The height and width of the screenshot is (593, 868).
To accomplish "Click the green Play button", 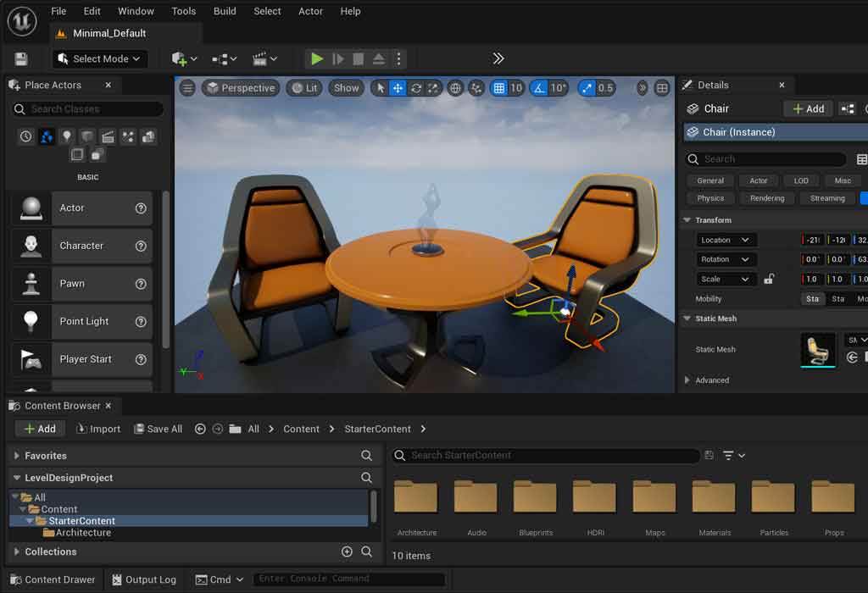I will (317, 58).
